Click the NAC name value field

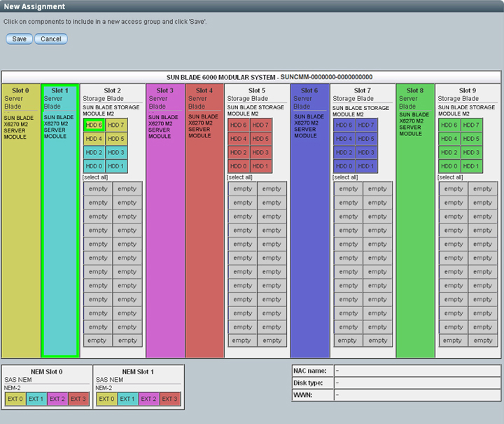(417, 371)
